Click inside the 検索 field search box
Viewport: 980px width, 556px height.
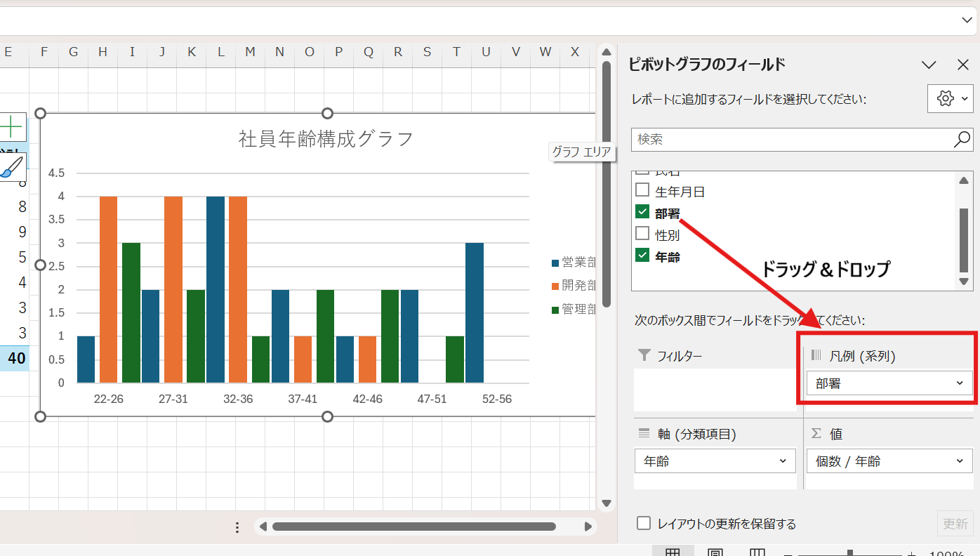[790, 140]
